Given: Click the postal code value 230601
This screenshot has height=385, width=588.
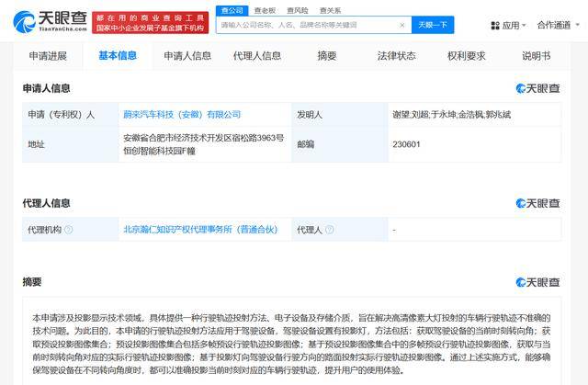Looking at the screenshot, I should (406, 144).
